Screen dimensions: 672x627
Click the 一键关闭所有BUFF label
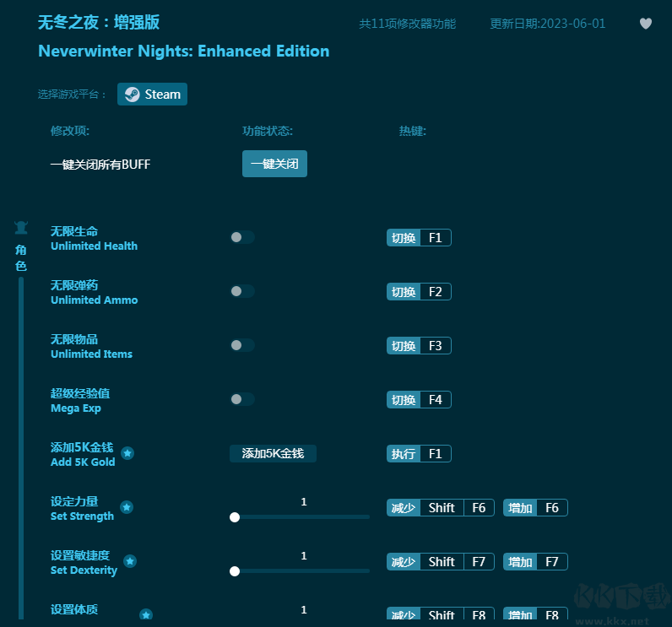100,165
